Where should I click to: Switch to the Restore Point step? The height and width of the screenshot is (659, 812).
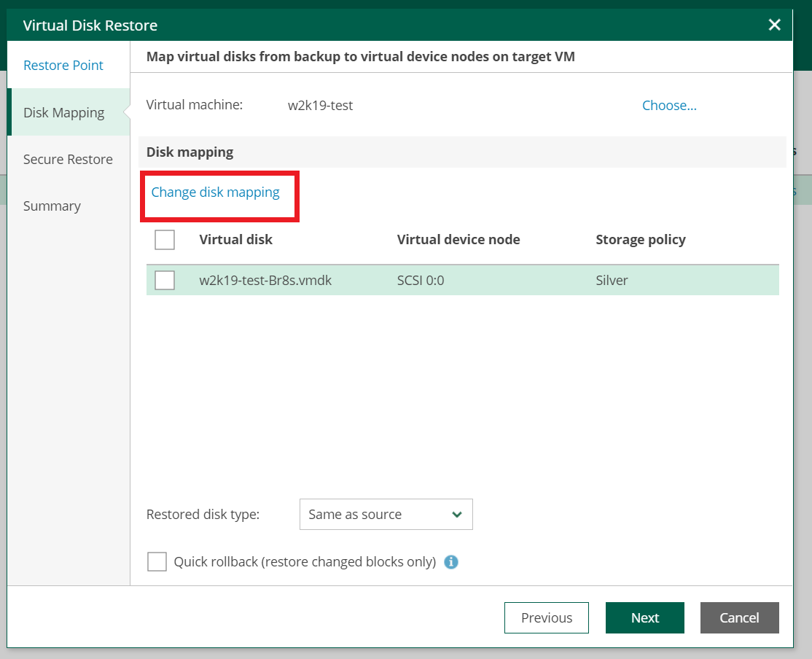pos(63,65)
